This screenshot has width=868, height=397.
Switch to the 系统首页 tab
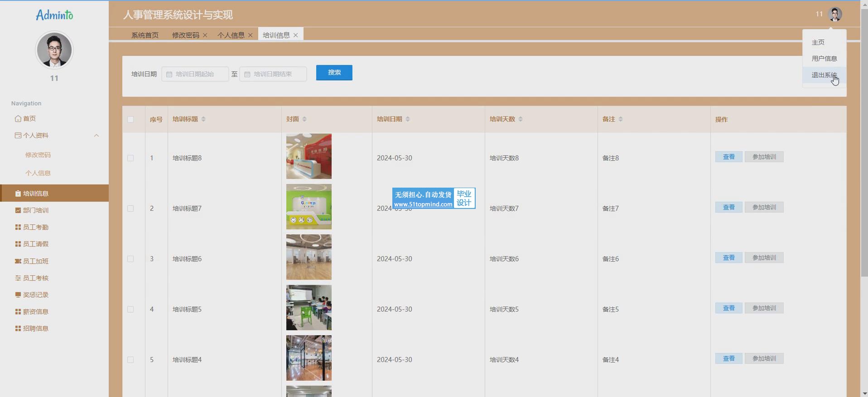pos(145,35)
